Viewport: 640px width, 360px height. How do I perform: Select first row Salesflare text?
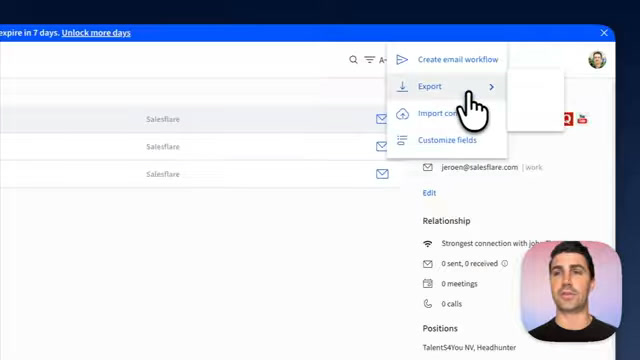(163, 119)
